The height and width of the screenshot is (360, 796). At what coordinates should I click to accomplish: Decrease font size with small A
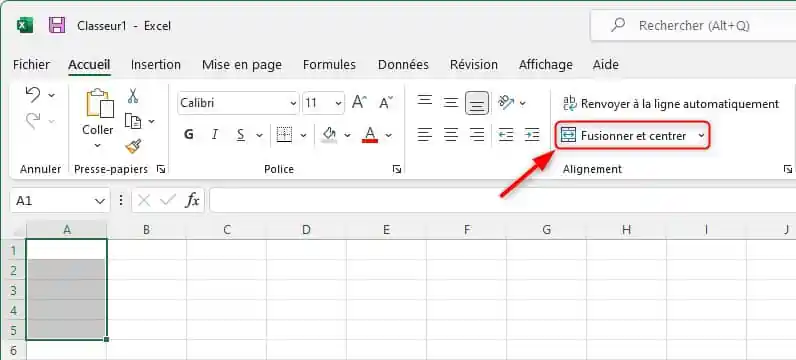click(x=386, y=103)
